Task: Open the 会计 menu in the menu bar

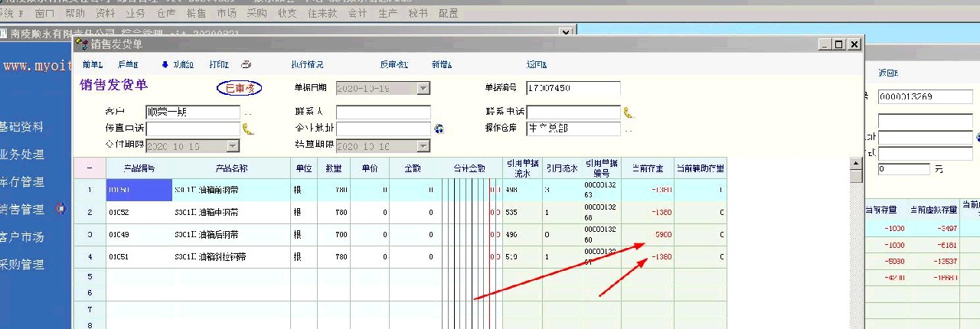Action: [357, 14]
